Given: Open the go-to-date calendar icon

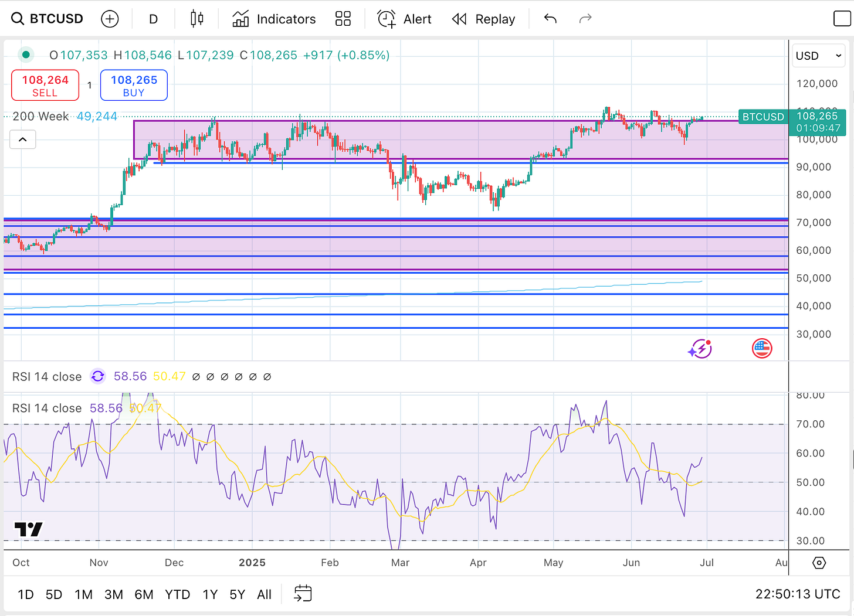Looking at the screenshot, I should 303,594.
